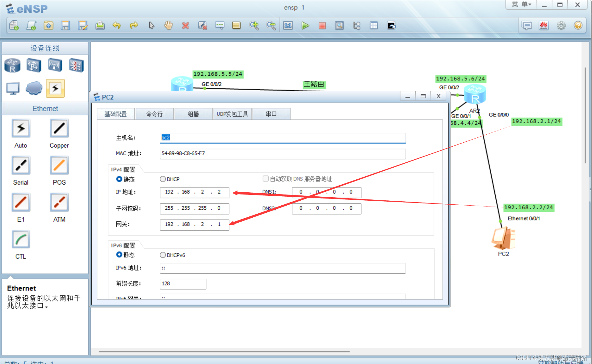Click the Save floppy disk icon

click(x=65, y=25)
